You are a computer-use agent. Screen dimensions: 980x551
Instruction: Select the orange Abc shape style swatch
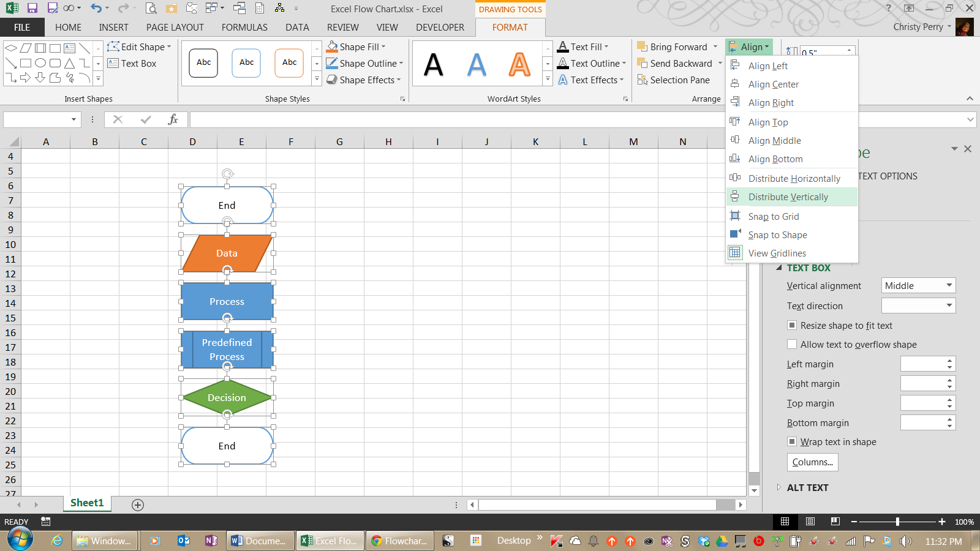(x=289, y=63)
